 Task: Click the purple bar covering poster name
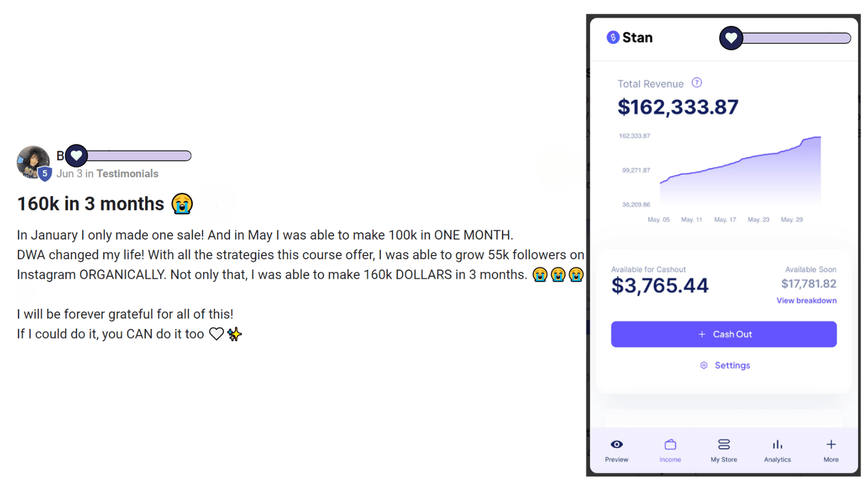click(139, 156)
